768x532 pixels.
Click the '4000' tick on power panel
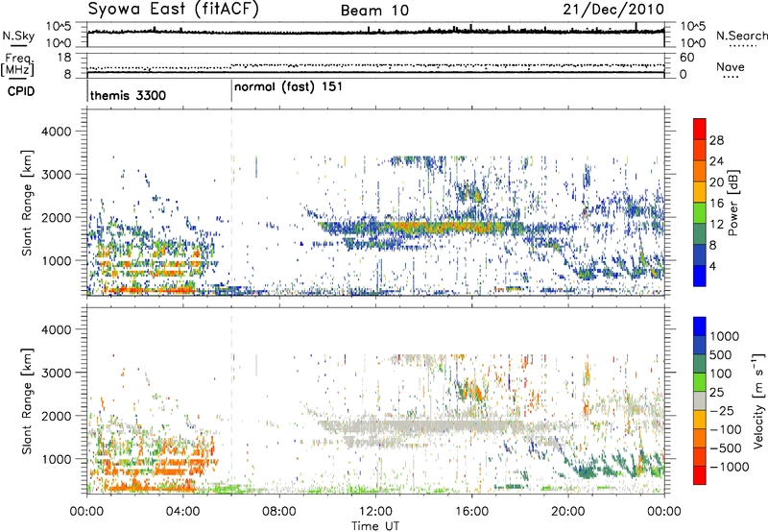click(56, 132)
